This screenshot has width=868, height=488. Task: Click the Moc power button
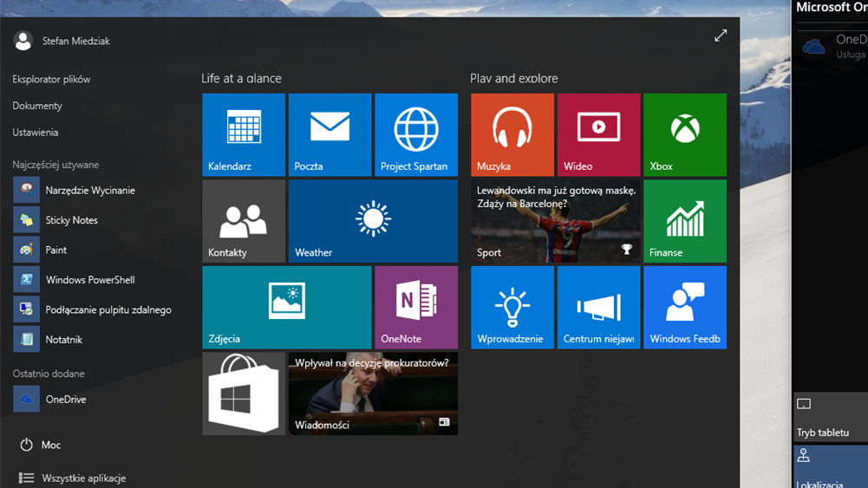[x=41, y=445]
